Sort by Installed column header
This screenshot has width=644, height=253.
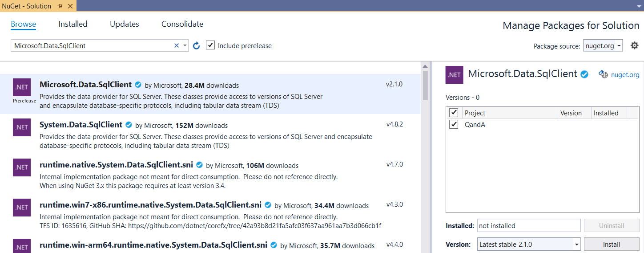point(609,113)
